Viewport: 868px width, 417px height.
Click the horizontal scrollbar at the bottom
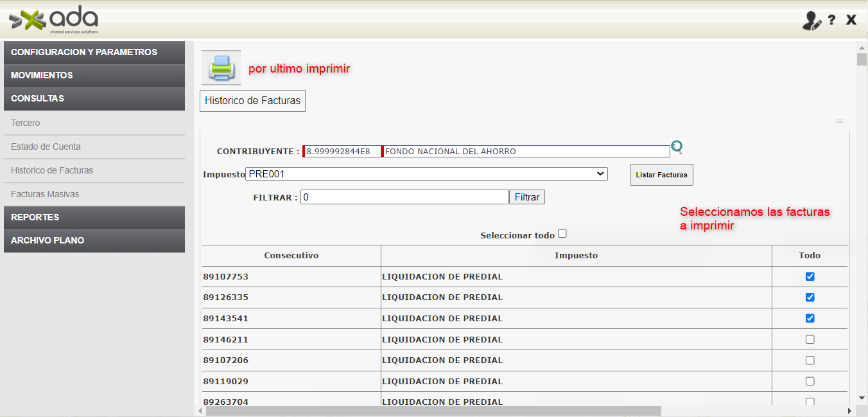pos(433,411)
